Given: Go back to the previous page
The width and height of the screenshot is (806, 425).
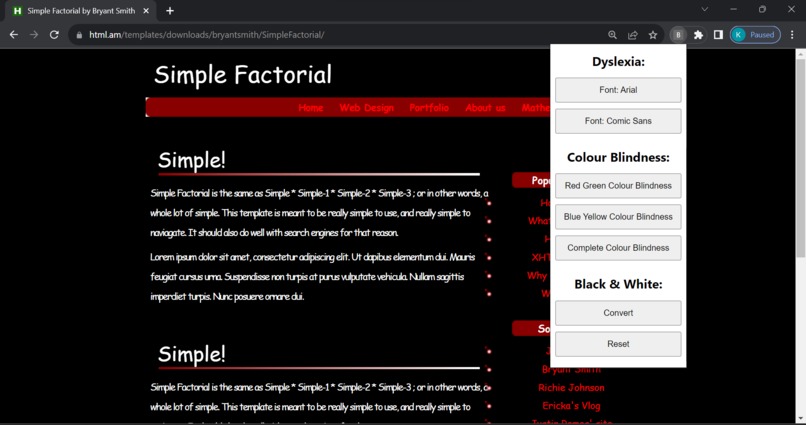Looking at the screenshot, I should pyautogui.click(x=14, y=35).
